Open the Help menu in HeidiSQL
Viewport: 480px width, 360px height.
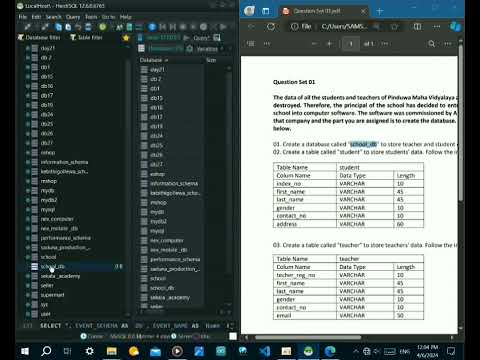[x=126, y=17]
